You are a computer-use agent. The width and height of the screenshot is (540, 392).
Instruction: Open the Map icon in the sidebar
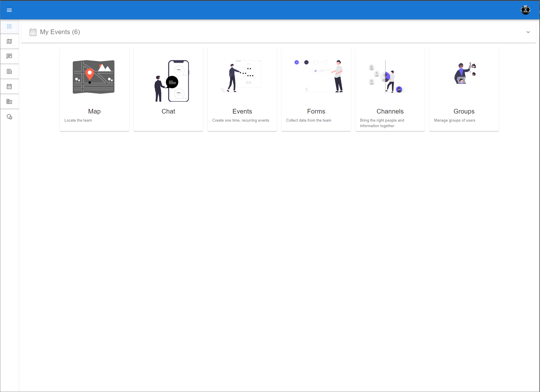click(9, 41)
